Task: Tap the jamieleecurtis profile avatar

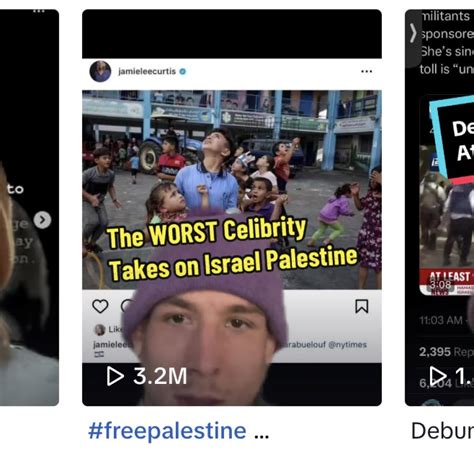Action: click(100, 71)
